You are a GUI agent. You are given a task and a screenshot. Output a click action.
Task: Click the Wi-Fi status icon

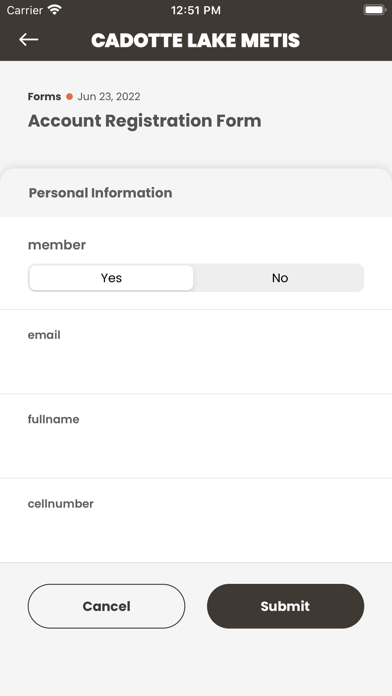55,10
